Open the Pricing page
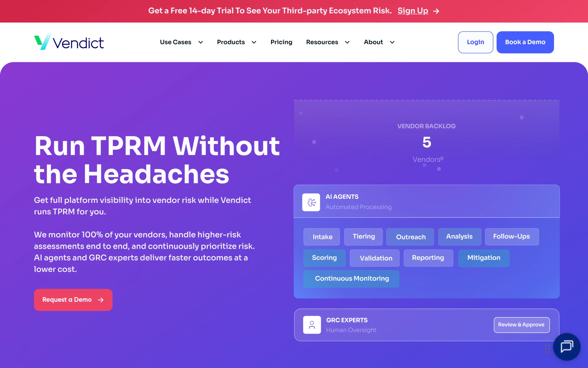 coord(281,42)
